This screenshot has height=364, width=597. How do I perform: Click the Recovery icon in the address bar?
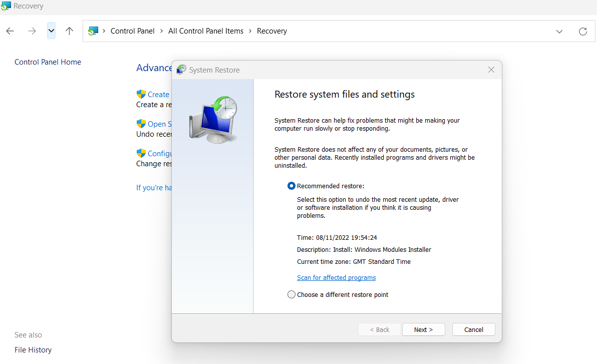[93, 31]
